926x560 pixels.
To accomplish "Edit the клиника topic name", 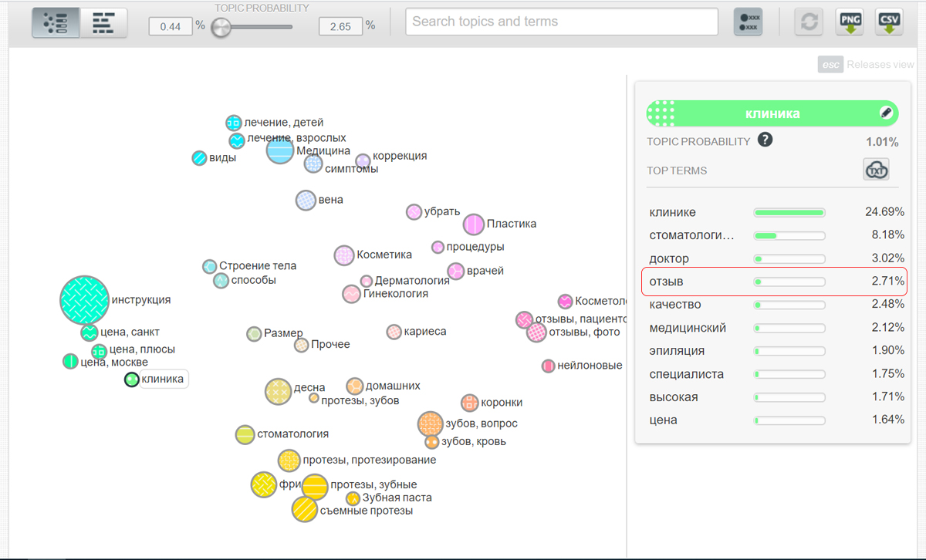I will tap(886, 113).
